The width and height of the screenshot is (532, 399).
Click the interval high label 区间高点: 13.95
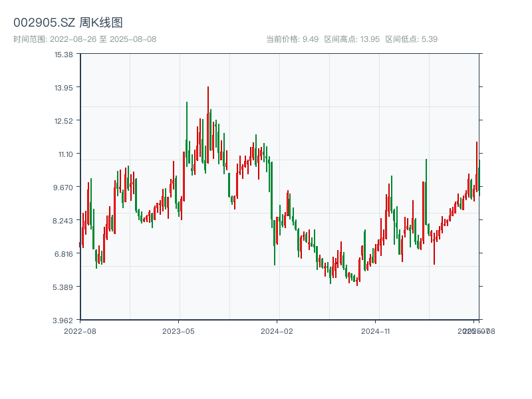[352, 39]
